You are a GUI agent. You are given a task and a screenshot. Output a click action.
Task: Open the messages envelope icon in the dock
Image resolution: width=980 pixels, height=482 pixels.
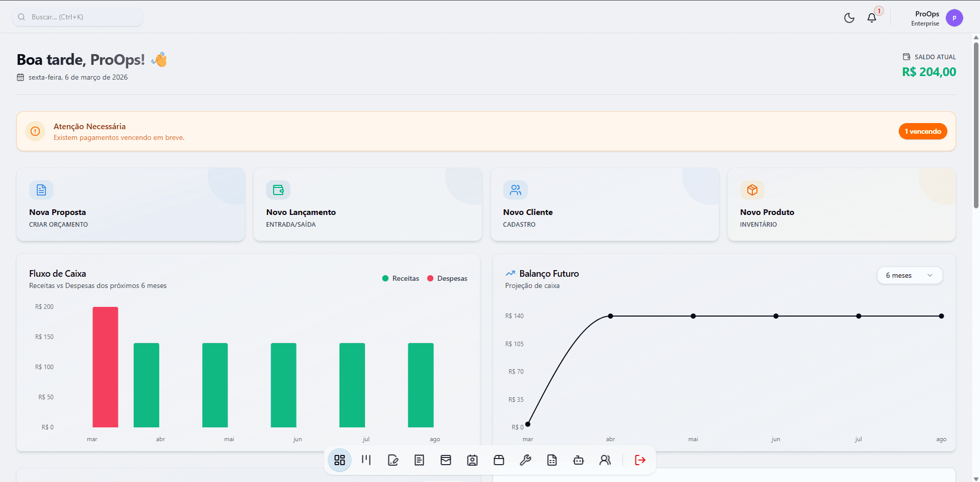pos(446,460)
